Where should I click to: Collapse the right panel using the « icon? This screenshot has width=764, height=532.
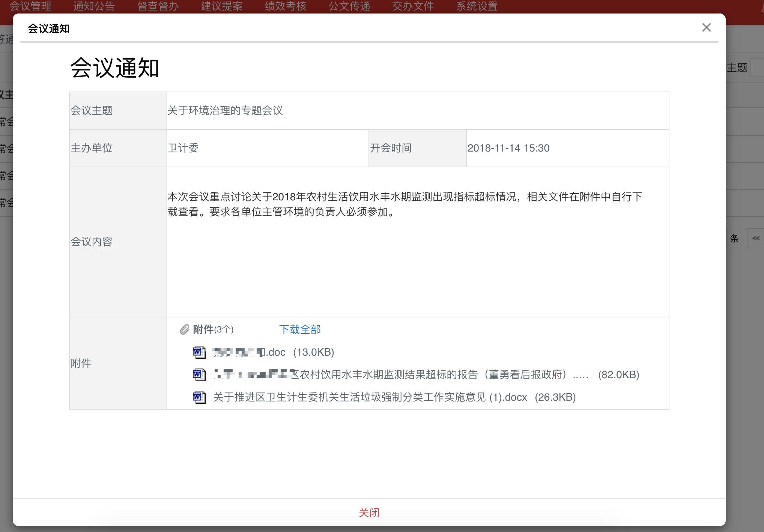(756, 239)
